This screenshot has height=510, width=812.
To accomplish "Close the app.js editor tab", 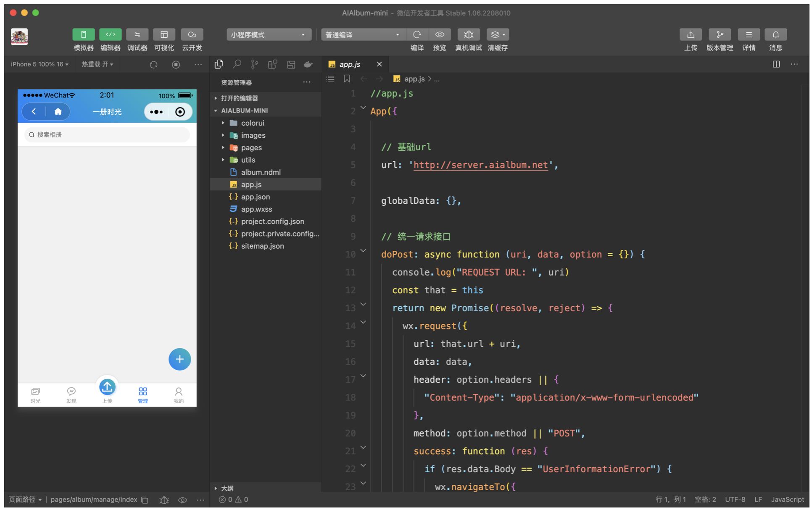I will click(379, 64).
